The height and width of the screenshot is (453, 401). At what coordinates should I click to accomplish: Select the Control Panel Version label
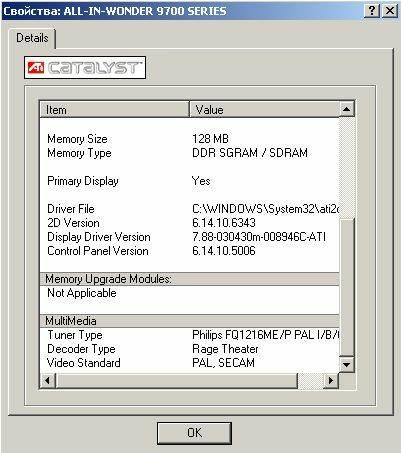tap(98, 251)
